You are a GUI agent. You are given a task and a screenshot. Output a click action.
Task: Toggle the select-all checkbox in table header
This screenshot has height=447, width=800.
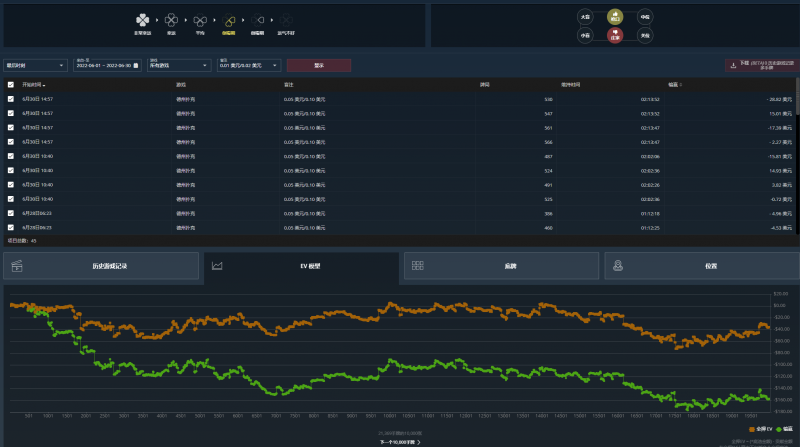tap(11, 85)
